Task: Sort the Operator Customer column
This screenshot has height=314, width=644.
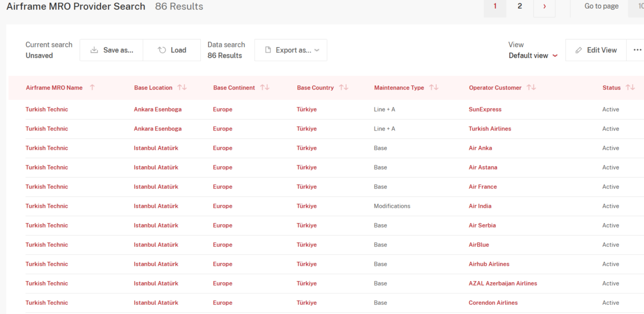Action: pos(531,87)
